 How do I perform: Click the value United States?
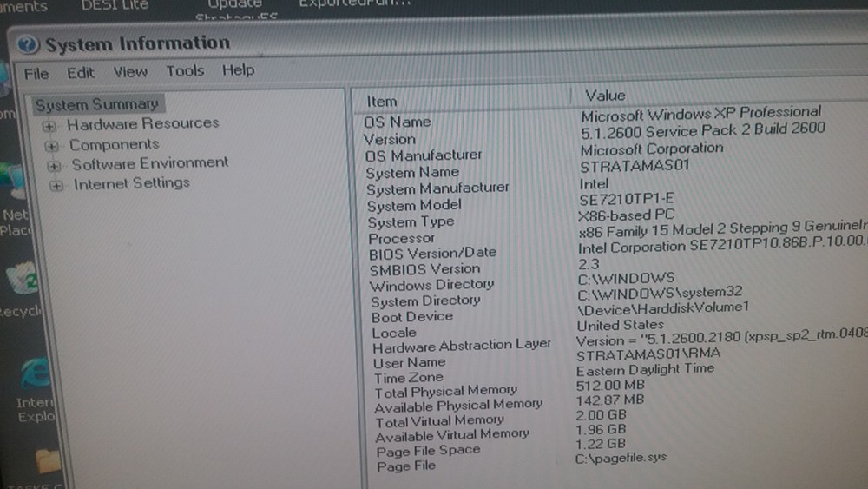tap(620, 325)
